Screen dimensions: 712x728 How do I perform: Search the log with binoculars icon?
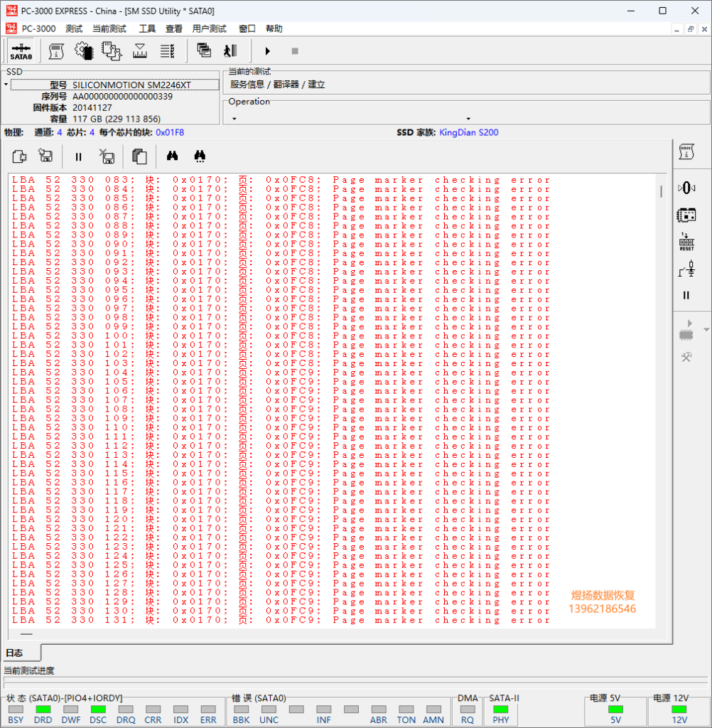click(172, 156)
